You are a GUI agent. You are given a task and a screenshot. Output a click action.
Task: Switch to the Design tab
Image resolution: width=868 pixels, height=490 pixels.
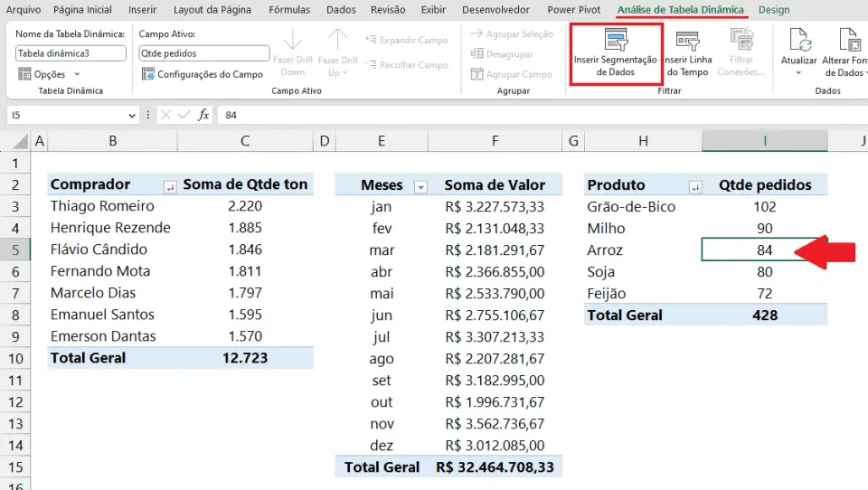coord(774,9)
